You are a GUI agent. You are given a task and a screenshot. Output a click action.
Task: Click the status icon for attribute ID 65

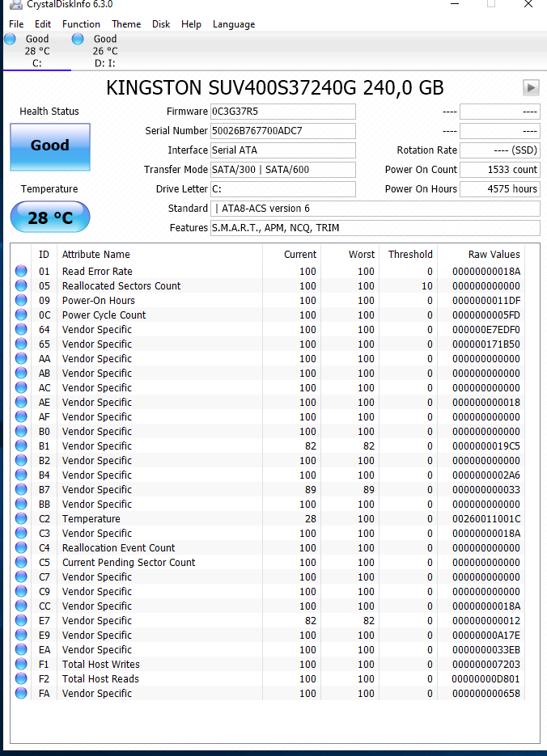tap(21, 344)
